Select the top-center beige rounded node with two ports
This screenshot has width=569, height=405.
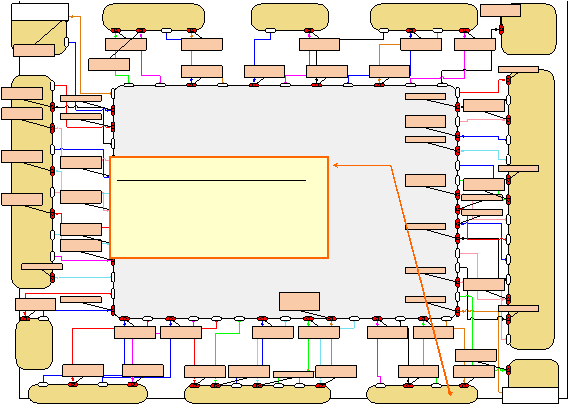click(290, 17)
